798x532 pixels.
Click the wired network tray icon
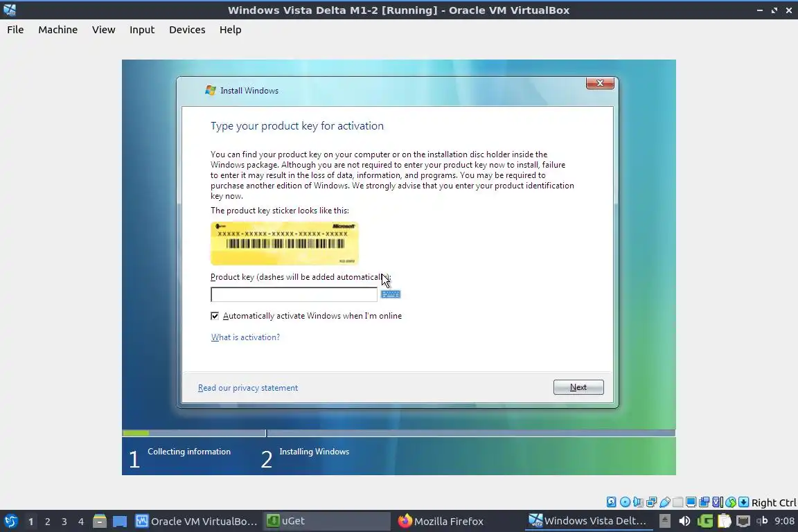point(743,521)
